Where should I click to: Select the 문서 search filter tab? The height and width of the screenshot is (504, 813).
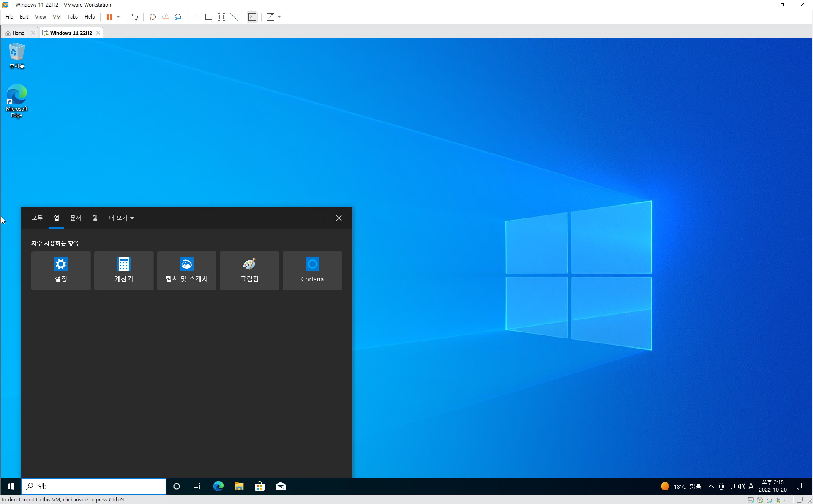76,218
